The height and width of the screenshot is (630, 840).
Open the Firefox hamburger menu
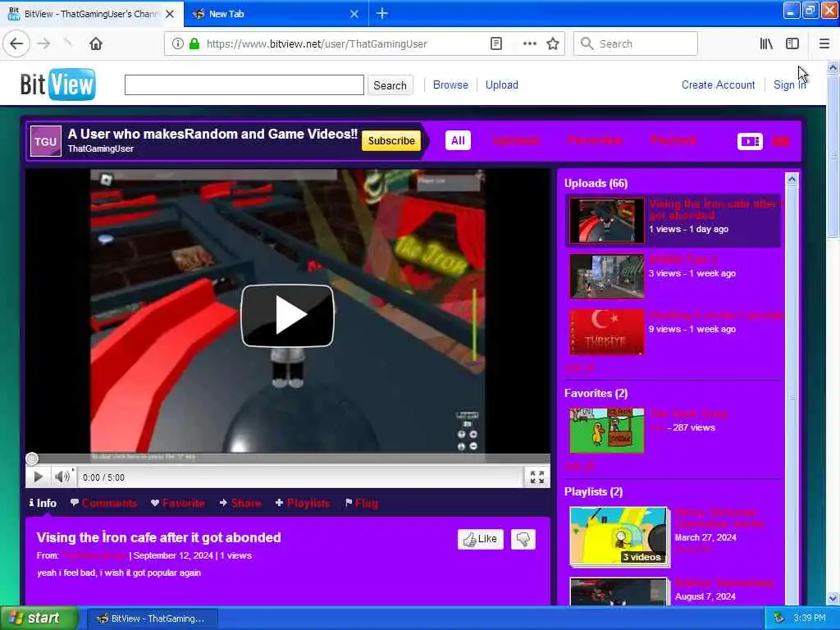(824, 43)
